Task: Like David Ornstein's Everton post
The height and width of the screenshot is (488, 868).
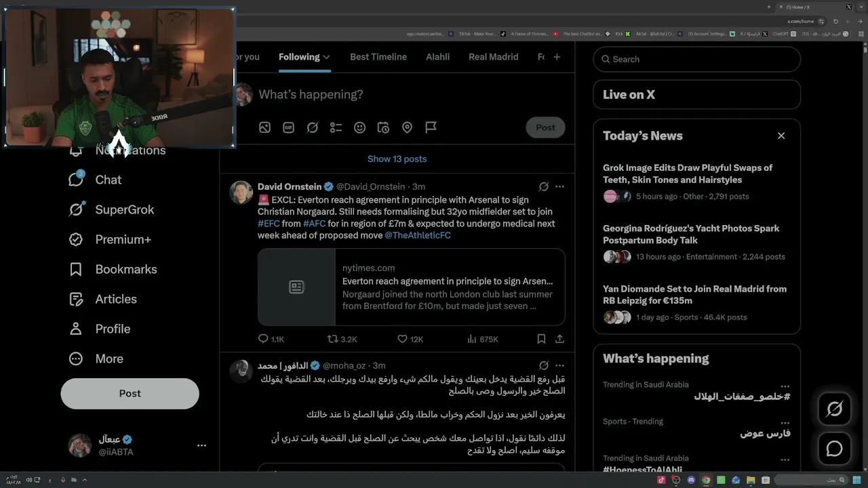Action: (402, 339)
